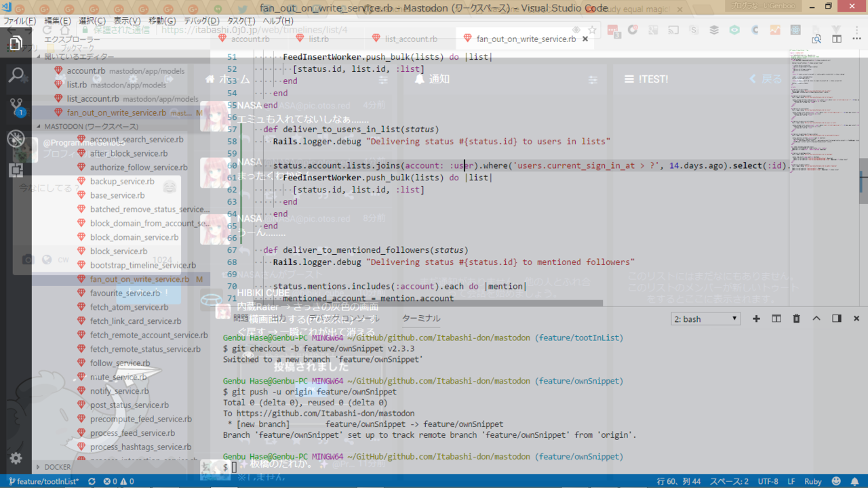Open the Extensions view in activity bar
The width and height of the screenshot is (868, 488).
coord(16,170)
